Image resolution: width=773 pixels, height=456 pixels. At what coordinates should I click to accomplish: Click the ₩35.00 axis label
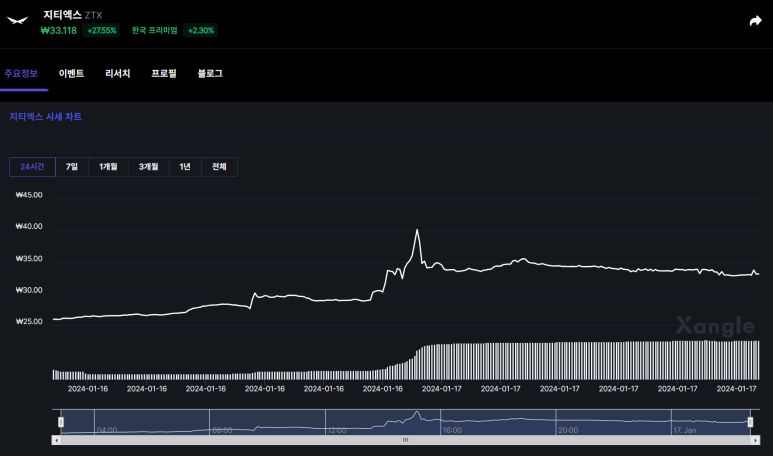click(x=29, y=258)
